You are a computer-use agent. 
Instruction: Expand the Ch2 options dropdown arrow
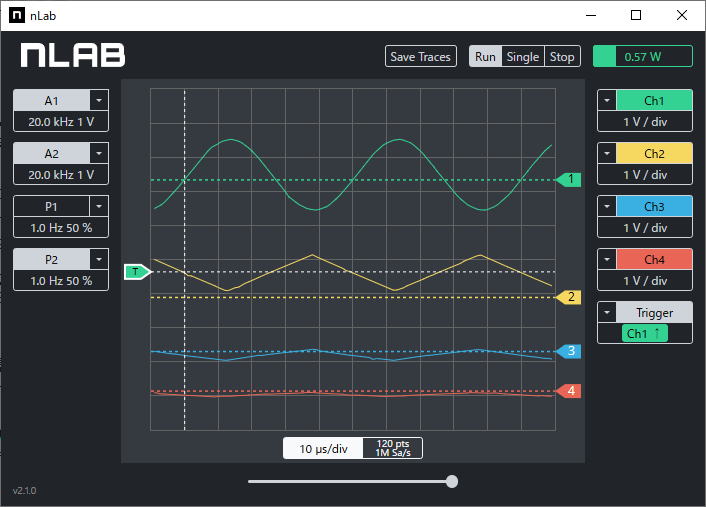(607, 154)
